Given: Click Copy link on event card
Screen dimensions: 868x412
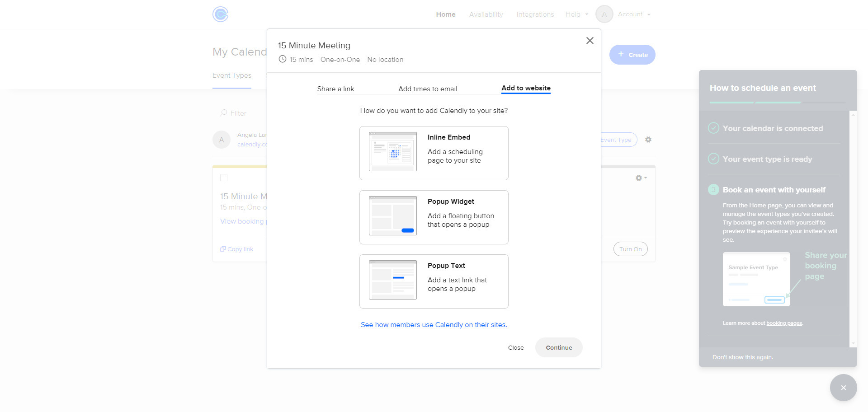Looking at the screenshot, I should pyautogui.click(x=237, y=249).
